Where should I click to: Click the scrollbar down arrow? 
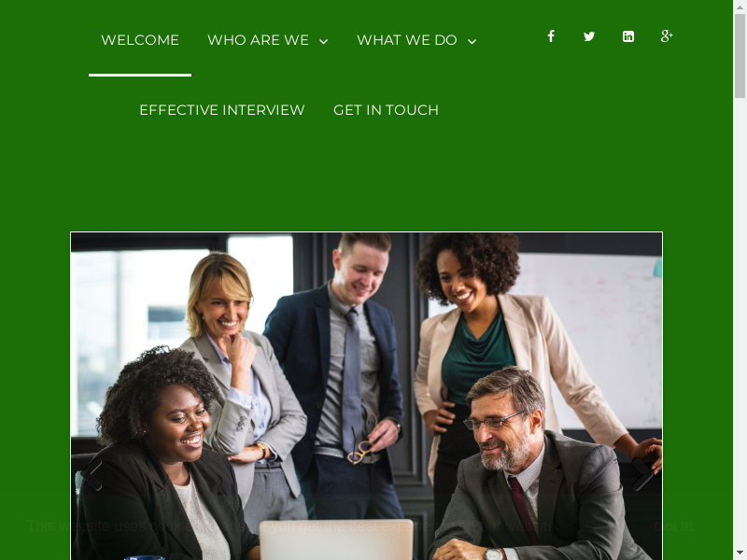[740, 553]
